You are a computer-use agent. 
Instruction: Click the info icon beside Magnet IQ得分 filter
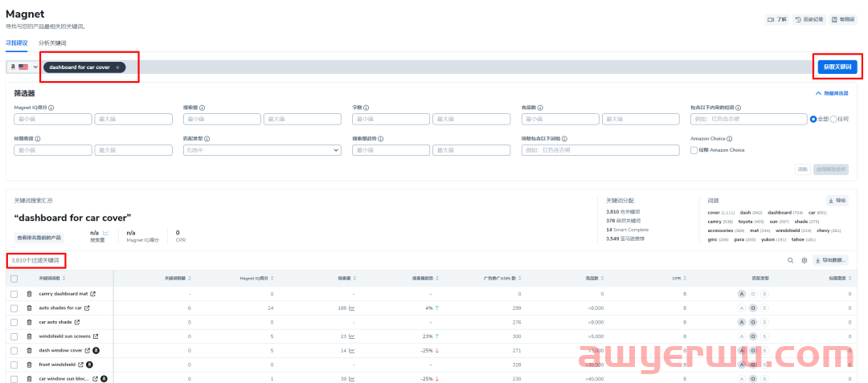click(51, 107)
